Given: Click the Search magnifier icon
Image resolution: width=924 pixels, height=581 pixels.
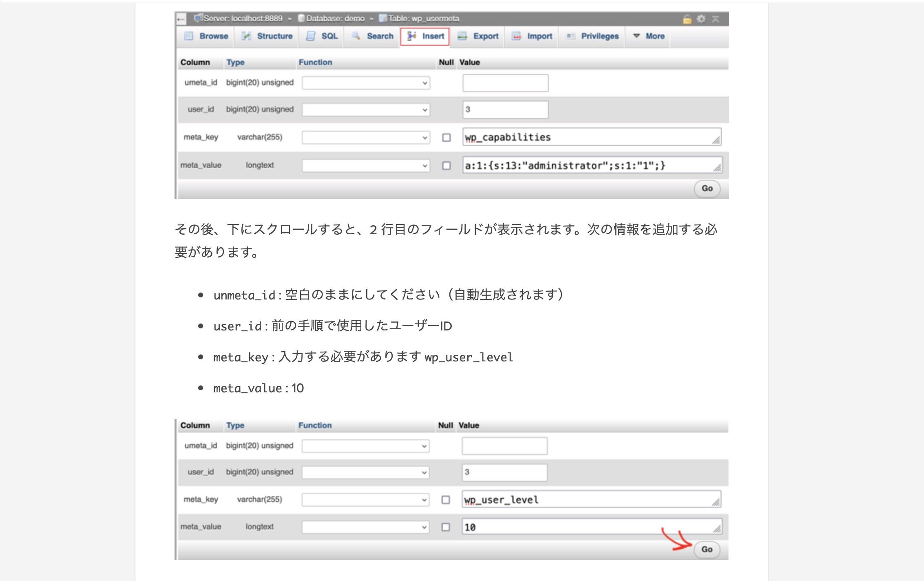Looking at the screenshot, I should pyautogui.click(x=356, y=36).
